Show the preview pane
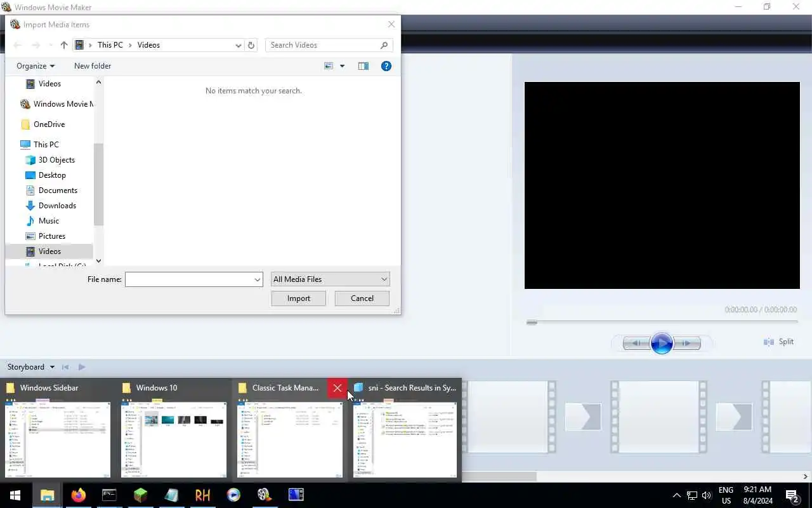Screen dimensions: 812x508 363,66
